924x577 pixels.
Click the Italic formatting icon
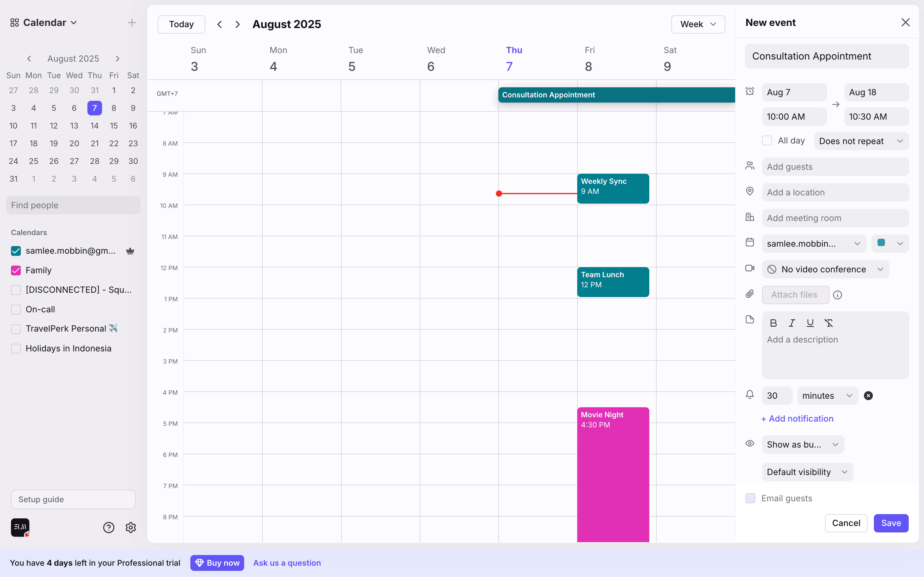[791, 323]
